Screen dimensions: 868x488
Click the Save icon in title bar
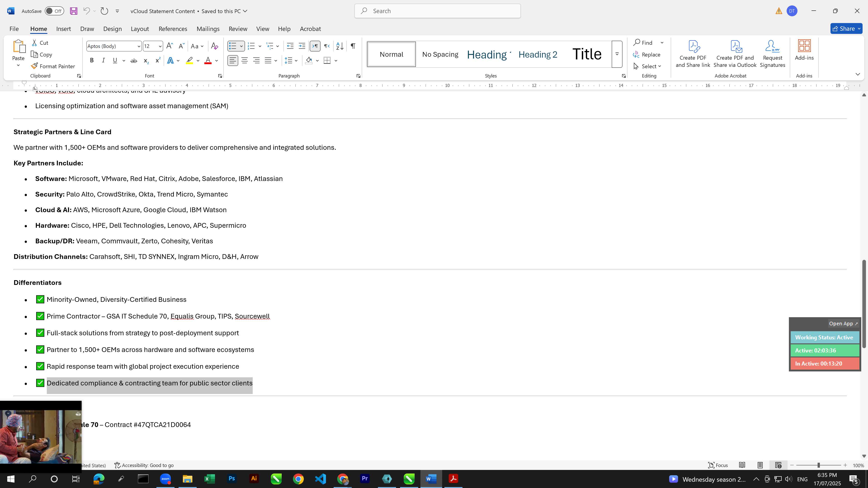click(x=73, y=11)
